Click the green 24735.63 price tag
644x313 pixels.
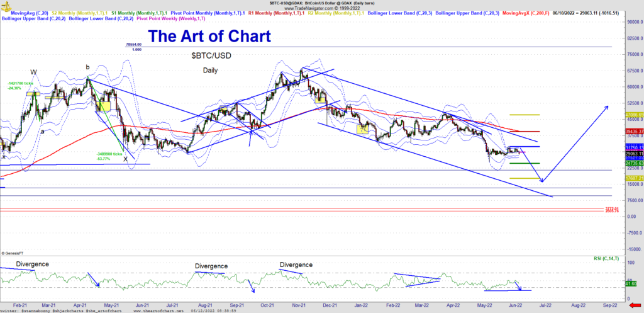pyautogui.click(x=633, y=163)
